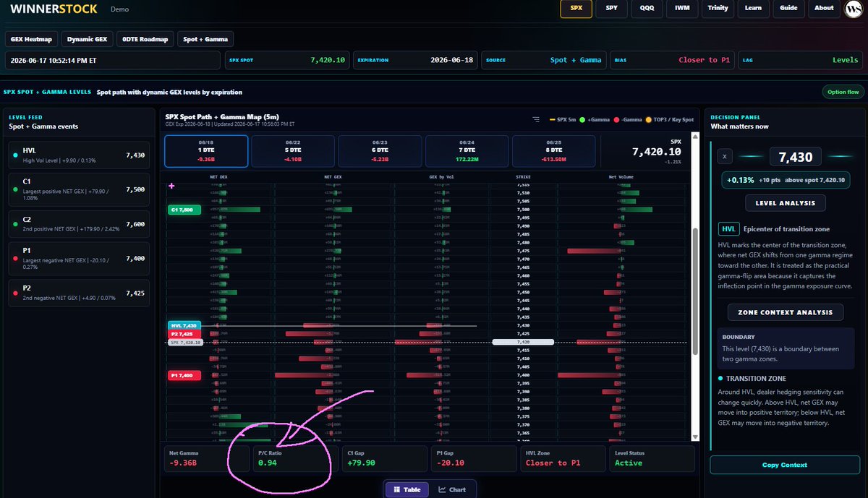The image size is (868, 498).
Task: Switch to Table view
Action: tap(407, 489)
